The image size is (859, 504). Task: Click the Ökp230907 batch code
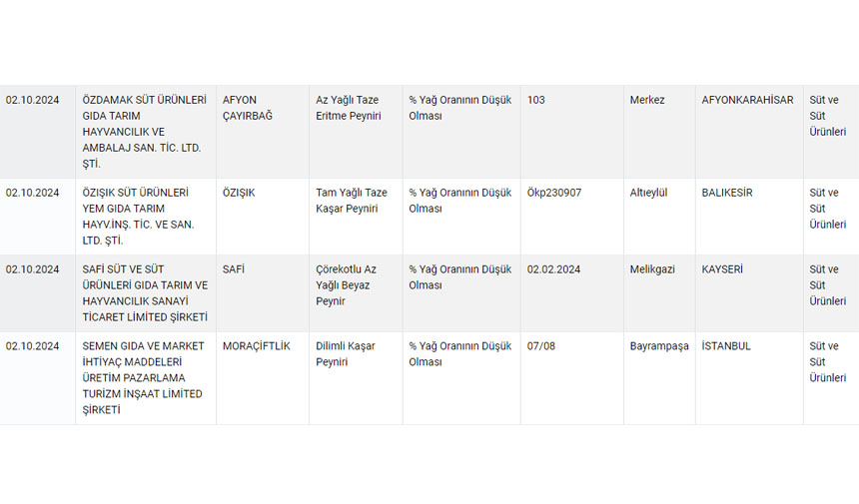pos(553,193)
